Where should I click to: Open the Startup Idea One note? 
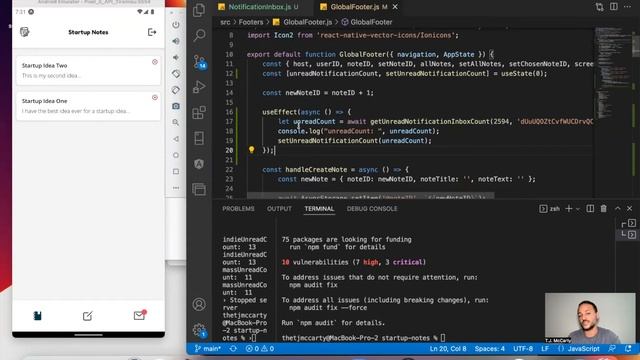[88, 106]
